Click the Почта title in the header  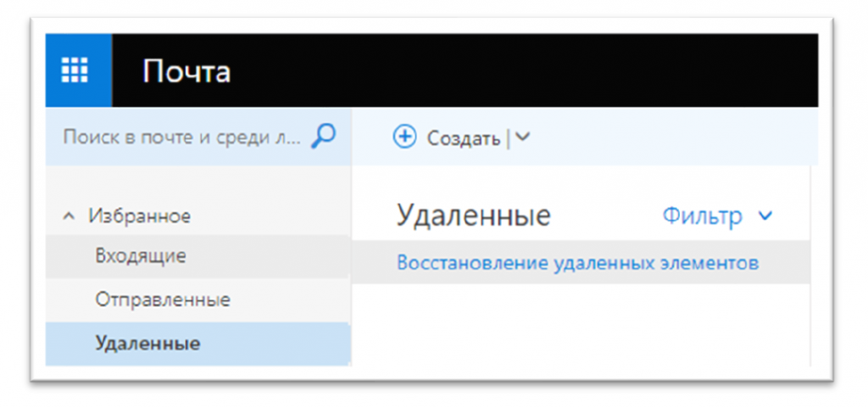click(x=186, y=71)
